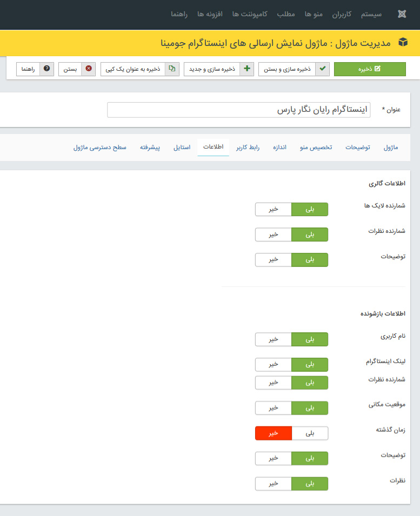
Task: Set نظرات to بلی
Action: click(310, 484)
